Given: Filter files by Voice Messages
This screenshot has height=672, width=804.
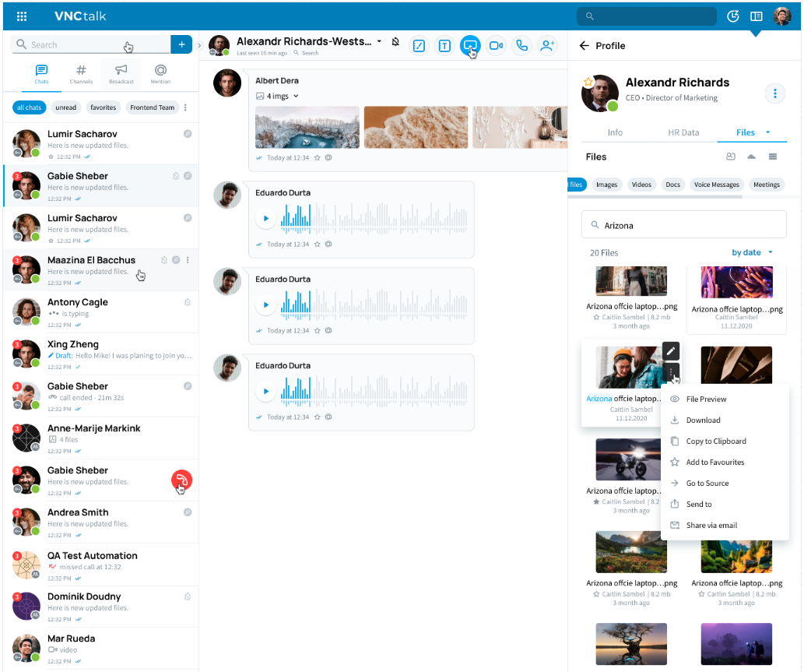Looking at the screenshot, I should click(x=716, y=185).
